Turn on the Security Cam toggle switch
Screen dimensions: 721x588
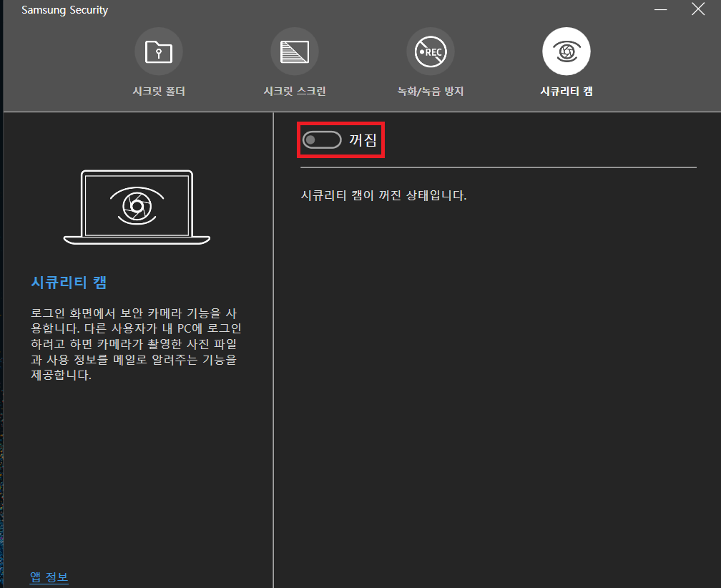point(322,139)
